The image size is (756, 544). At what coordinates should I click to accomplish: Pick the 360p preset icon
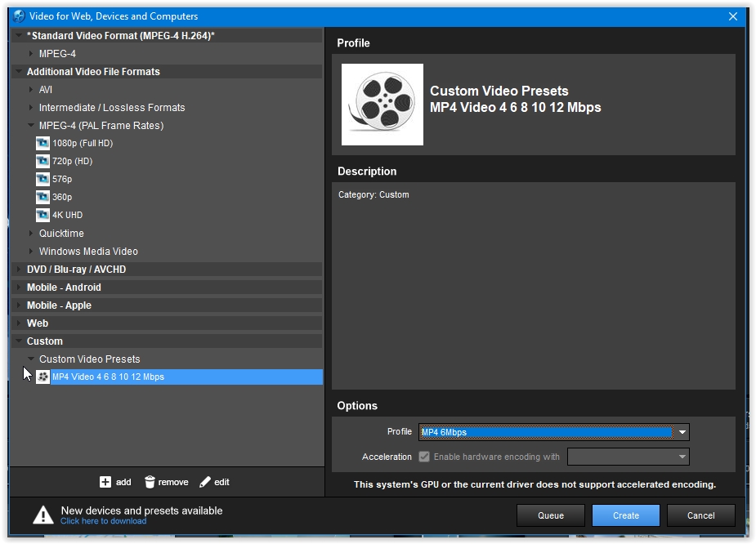click(x=42, y=197)
